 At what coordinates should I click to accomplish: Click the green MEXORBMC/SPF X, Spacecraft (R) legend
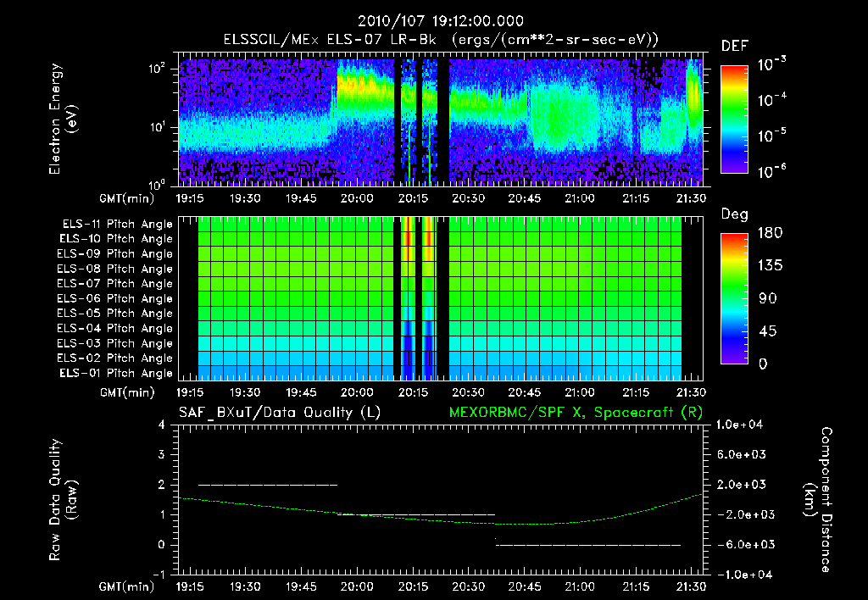coord(576,413)
